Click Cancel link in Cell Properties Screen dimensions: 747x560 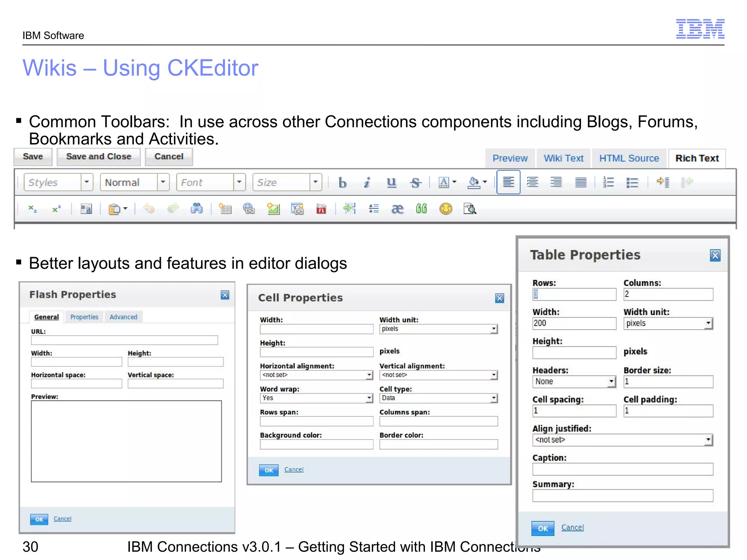(x=294, y=469)
